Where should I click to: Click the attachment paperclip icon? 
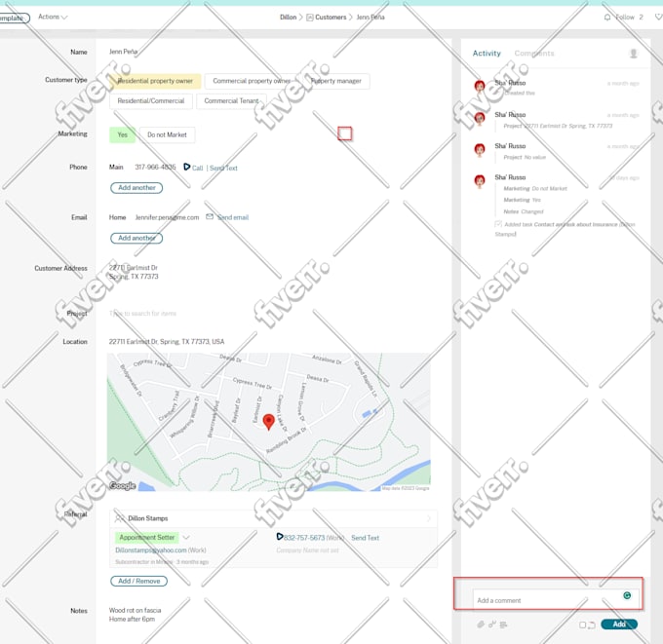point(481,625)
